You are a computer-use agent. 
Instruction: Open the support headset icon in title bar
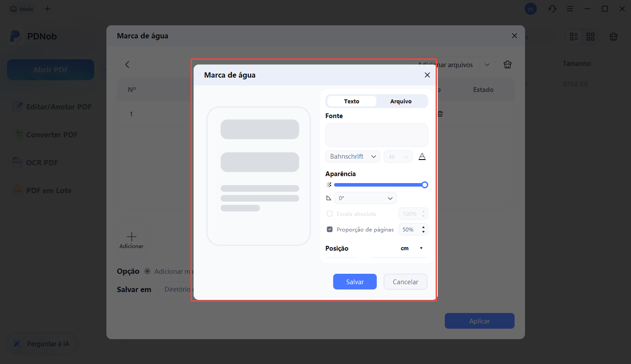[x=553, y=9]
